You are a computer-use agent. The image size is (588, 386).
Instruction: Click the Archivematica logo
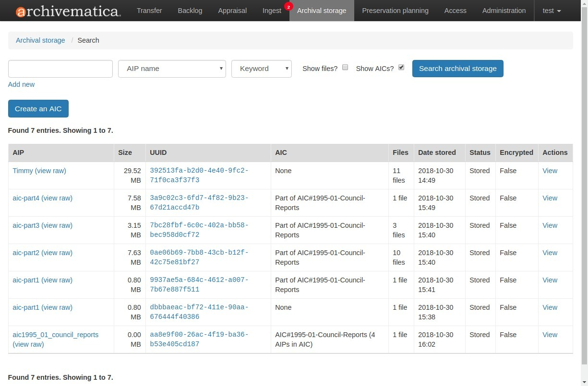point(68,11)
